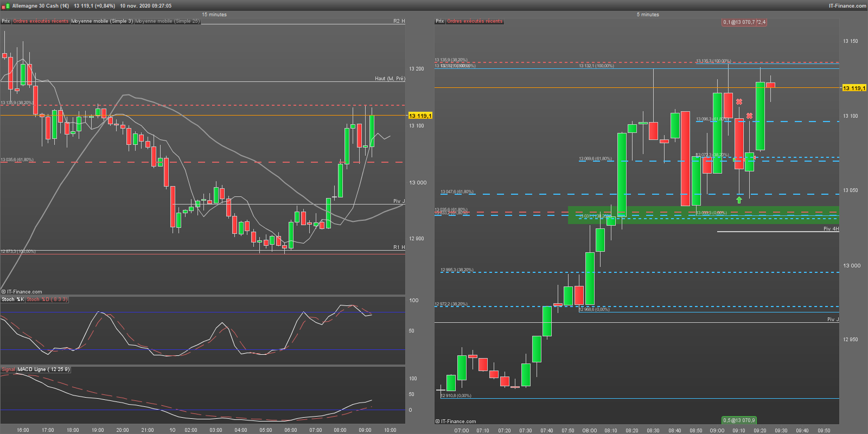Click the copyright icon on left chart

pos(4,292)
